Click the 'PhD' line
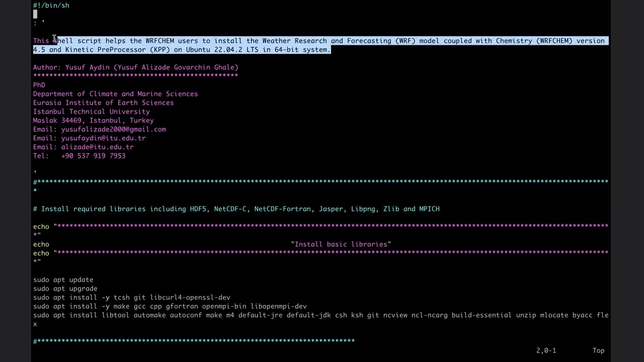The image size is (644, 362). (x=39, y=85)
